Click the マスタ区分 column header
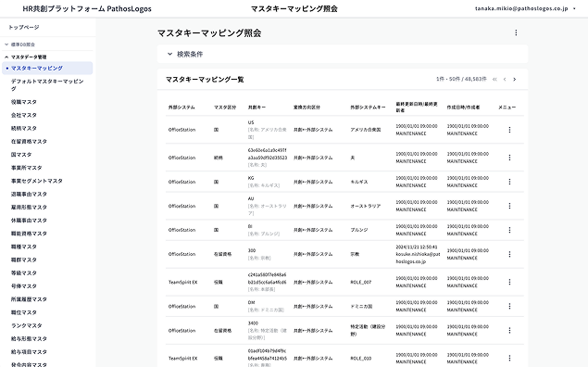 pyautogui.click(x=225, y=108)
